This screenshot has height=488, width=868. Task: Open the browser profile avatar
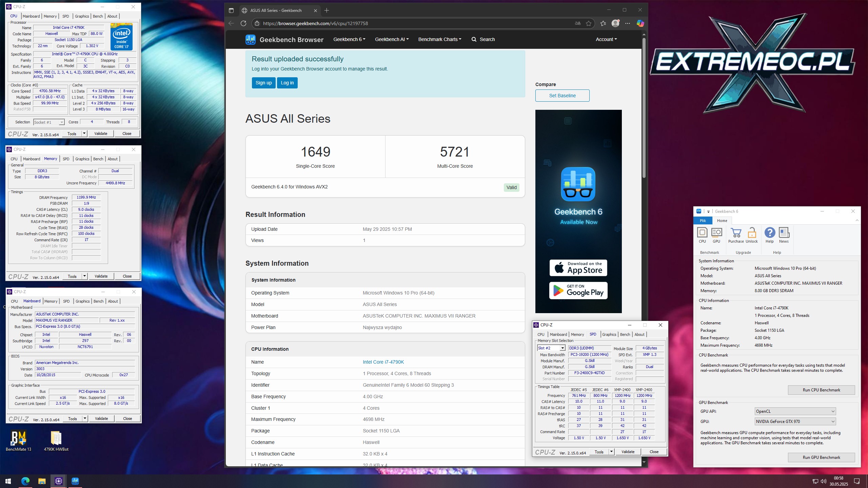pyautogui.click(x=615, y=23)
